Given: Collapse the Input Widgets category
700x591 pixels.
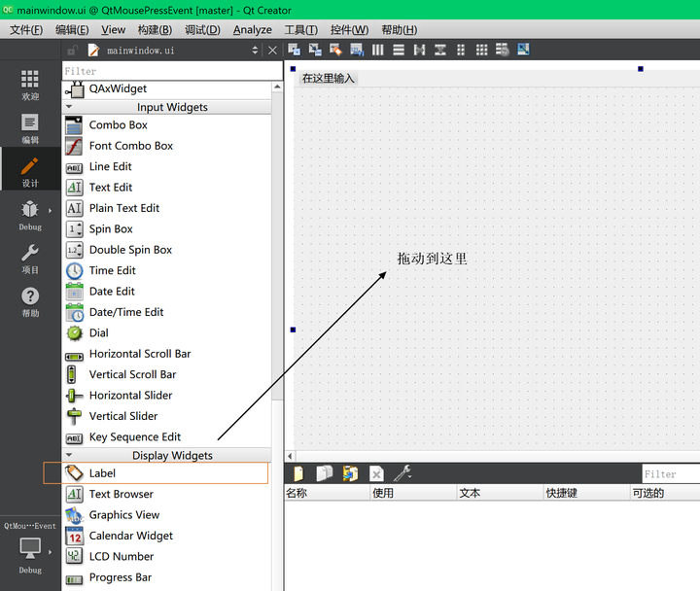Looking at the screenshot, I should 69,107.
